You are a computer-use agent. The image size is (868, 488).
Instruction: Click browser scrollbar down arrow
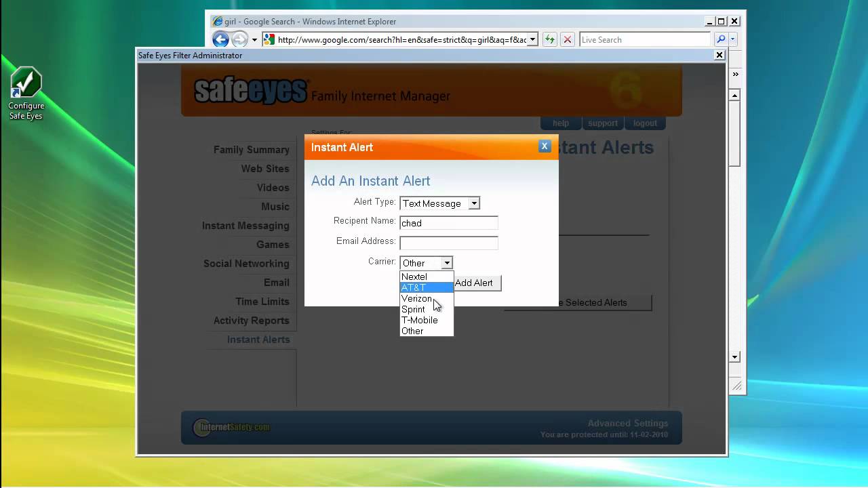pyautogui.click(x=734, y=357)
